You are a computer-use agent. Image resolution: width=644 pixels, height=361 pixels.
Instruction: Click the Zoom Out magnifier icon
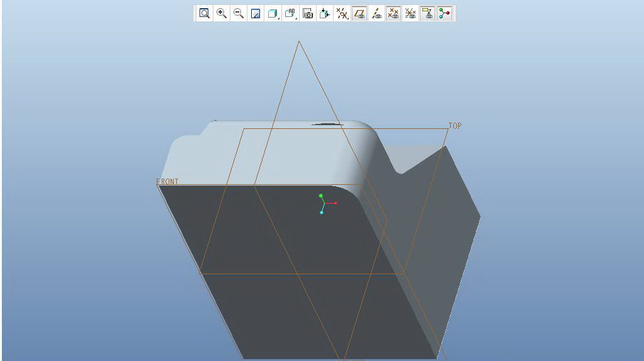239,13
